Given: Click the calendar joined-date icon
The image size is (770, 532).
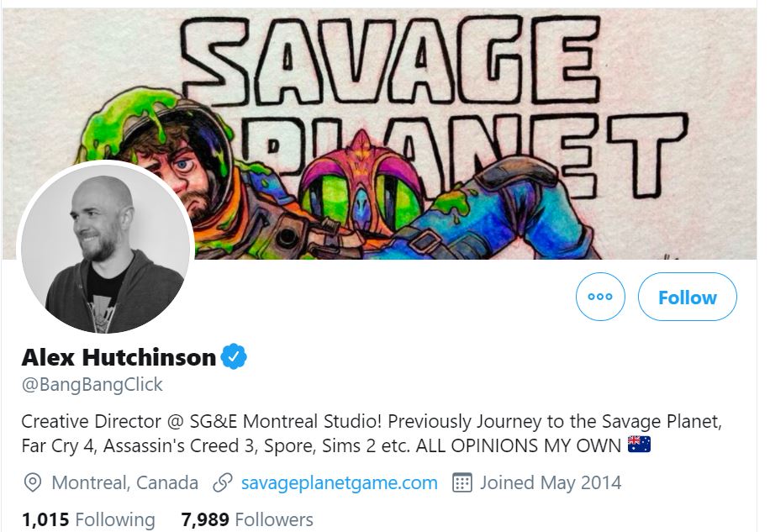Looking at the screenshot, I should [461, 483].
